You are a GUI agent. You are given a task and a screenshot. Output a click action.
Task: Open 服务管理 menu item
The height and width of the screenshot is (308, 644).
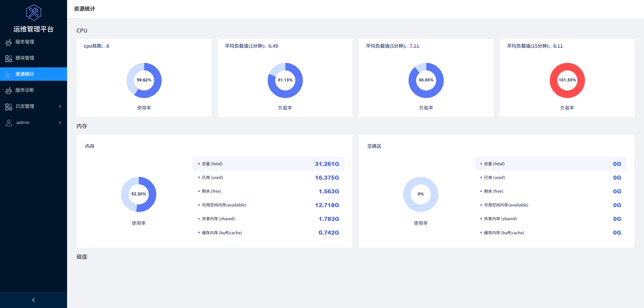(x=34, y=42)
